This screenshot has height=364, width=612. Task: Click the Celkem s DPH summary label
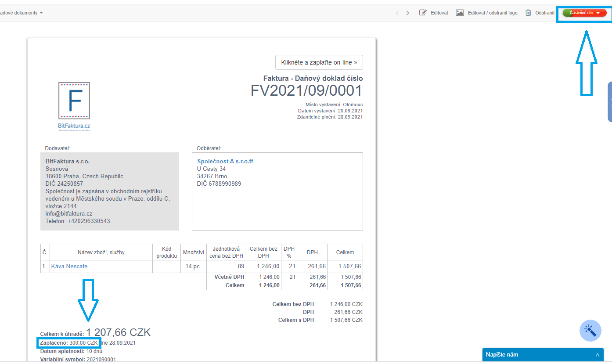pyautogui.click(x=296, y=320)
